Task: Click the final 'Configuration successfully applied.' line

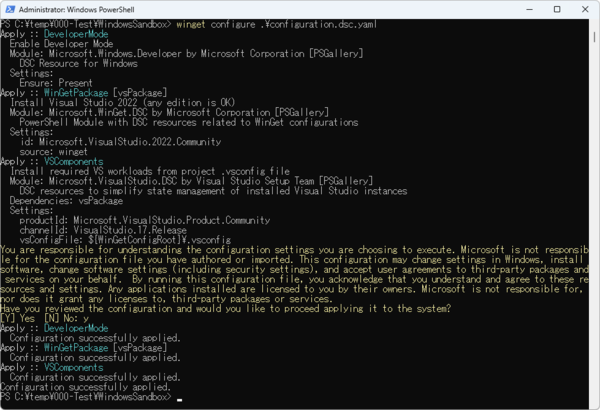Action: coord(85,387)
